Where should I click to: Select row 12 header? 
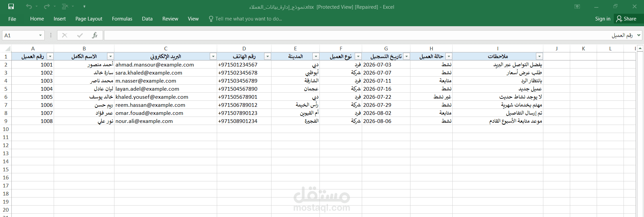[6, 145]
